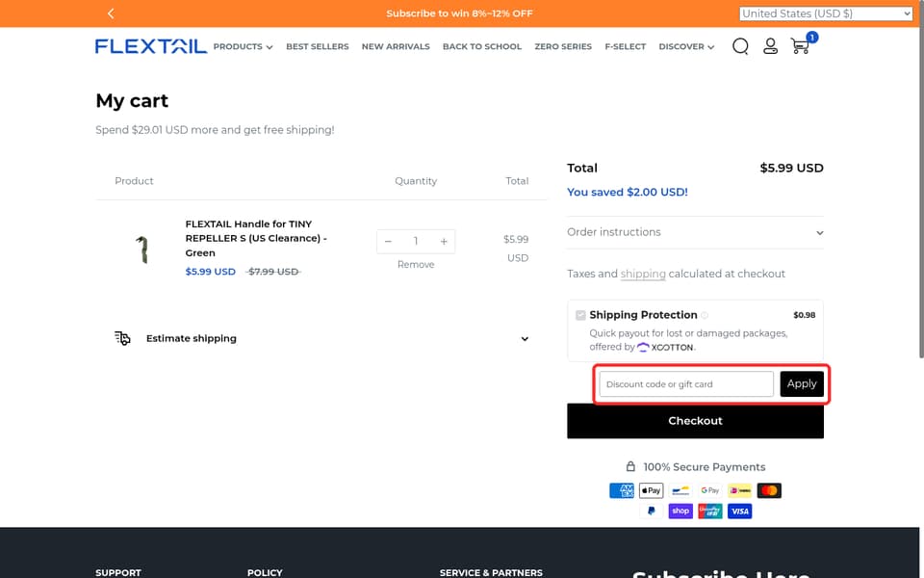Click the struck-through '$7.99 USD' price
The width and height of the screenshot is (924, 578).
tap(273, 272)
